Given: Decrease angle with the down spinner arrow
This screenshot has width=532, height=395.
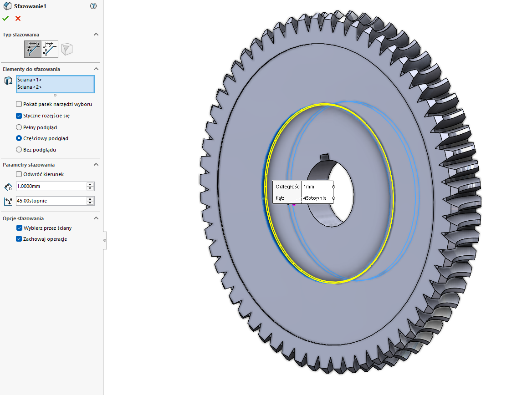Looking at the screenshot, I should coord(90,203).
